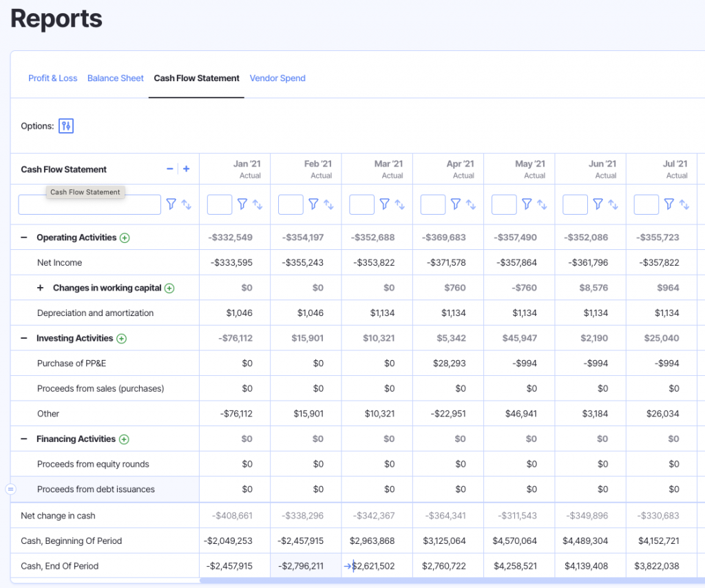Collapse the Investing Activities section
This screenshot has height=588, width=705.
point(24,338)
